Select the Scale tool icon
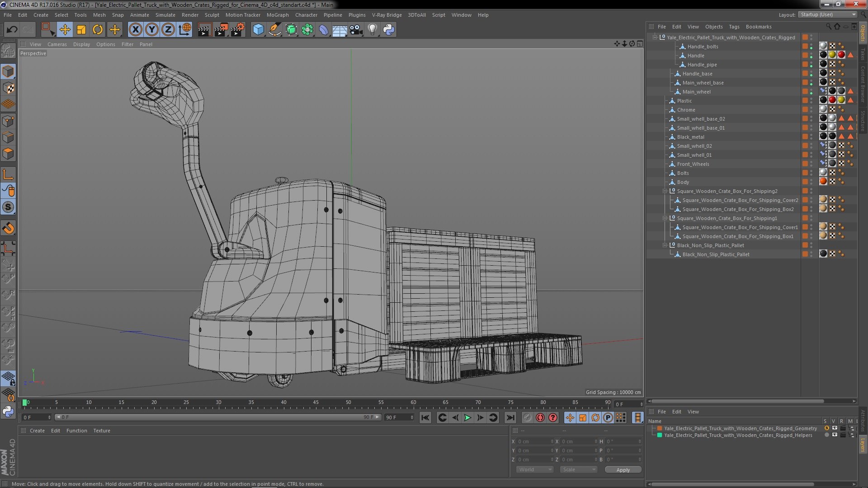 (81, 30)
